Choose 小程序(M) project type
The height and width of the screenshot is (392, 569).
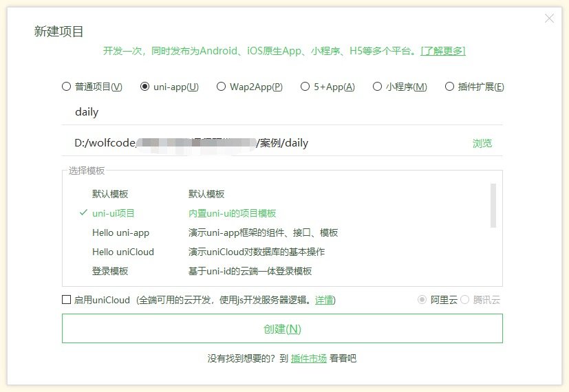point(378,87)
